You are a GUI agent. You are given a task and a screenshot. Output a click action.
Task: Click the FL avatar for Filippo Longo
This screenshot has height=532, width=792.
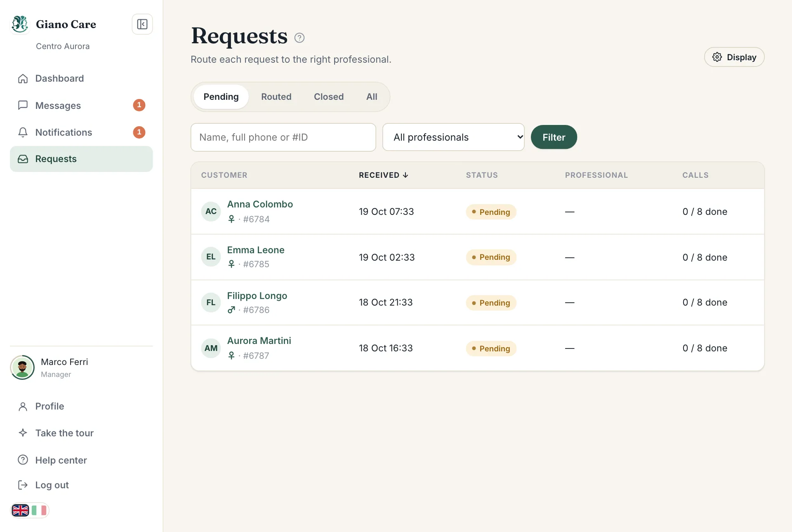pos(211,303)
